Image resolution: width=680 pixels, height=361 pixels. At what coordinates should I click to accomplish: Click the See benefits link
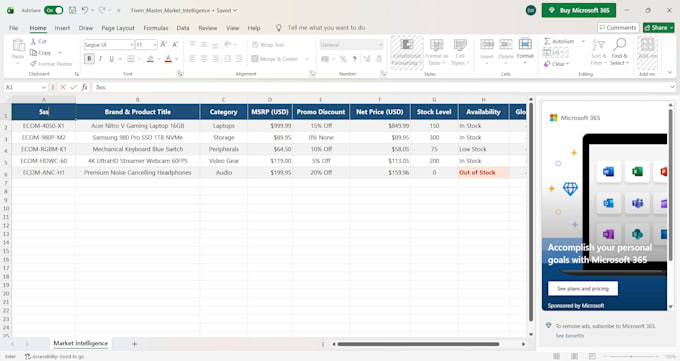coord(569,335)
